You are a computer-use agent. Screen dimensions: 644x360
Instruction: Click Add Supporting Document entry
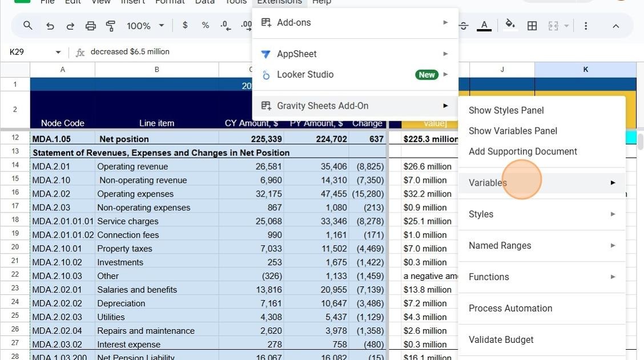point(522,151)
